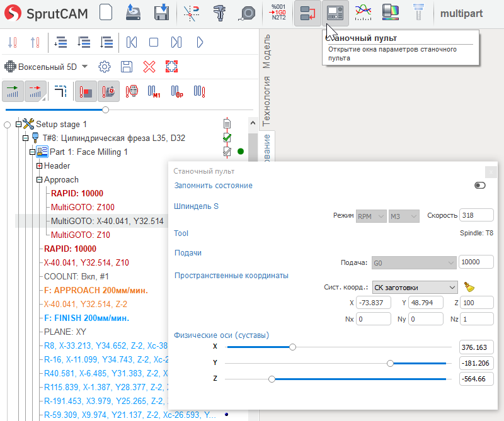Click the physical axis X slider
The image size is (504, 421).
(x=292, y=347)
